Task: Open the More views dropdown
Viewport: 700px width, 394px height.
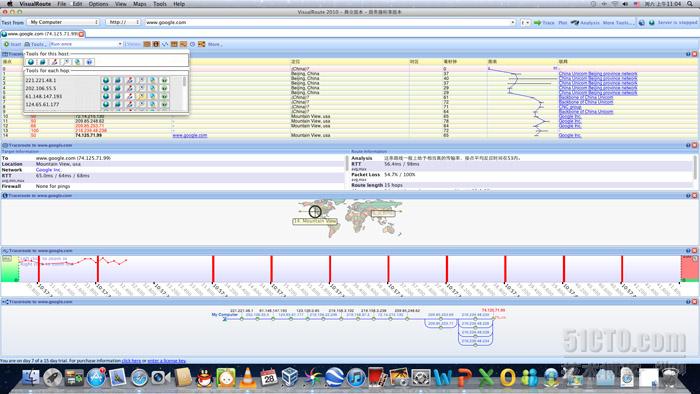Action: click(215, 44)
